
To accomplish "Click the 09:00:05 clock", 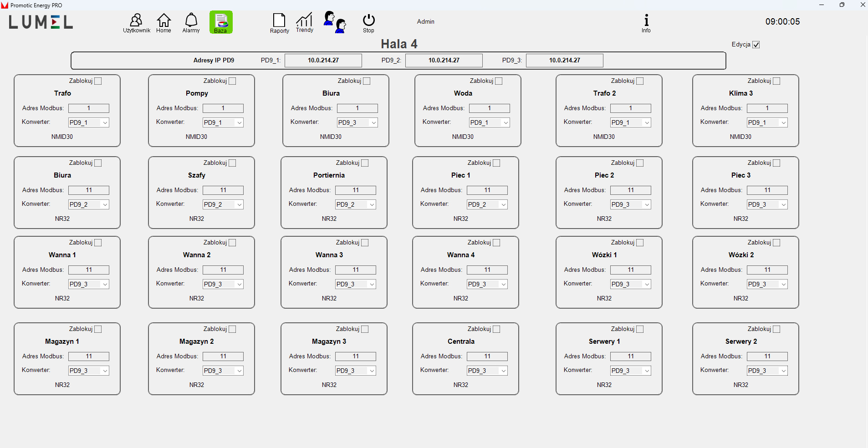I will (x=782, y=21).
